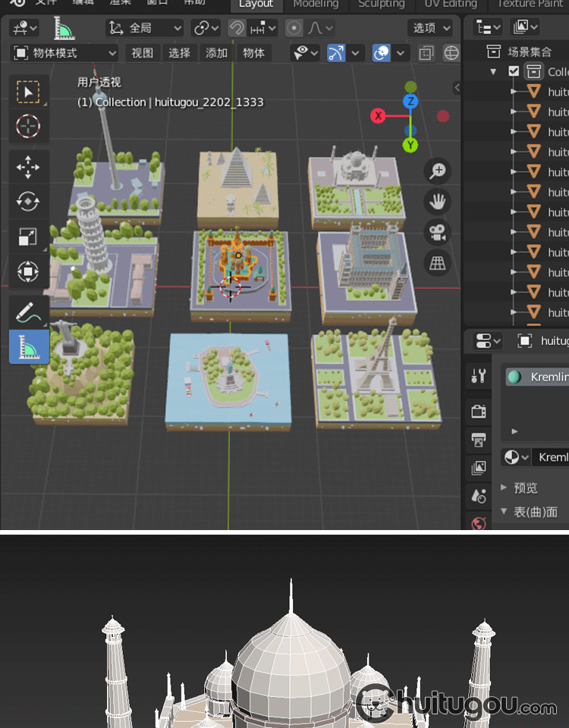Open the Render properties tab
This screenshot has width=569, height=728.
pyautogui.click(x=479, y=411)
